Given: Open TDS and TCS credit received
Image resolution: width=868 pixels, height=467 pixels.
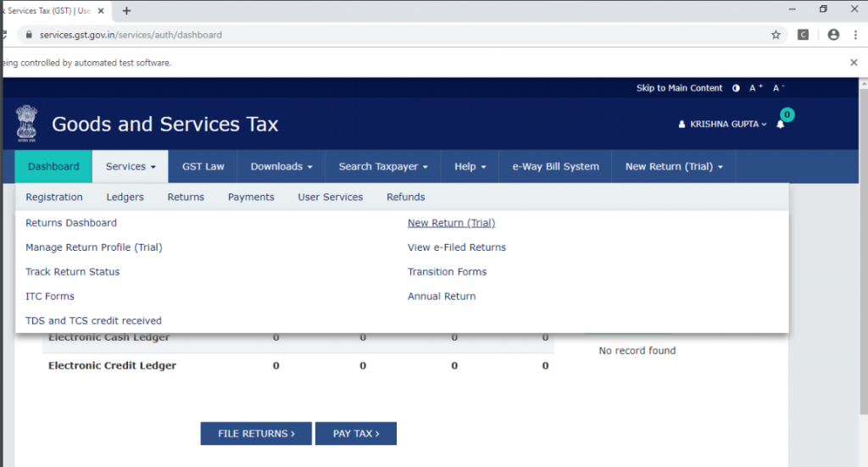Looking at the screenshot, I should [93, 320].
